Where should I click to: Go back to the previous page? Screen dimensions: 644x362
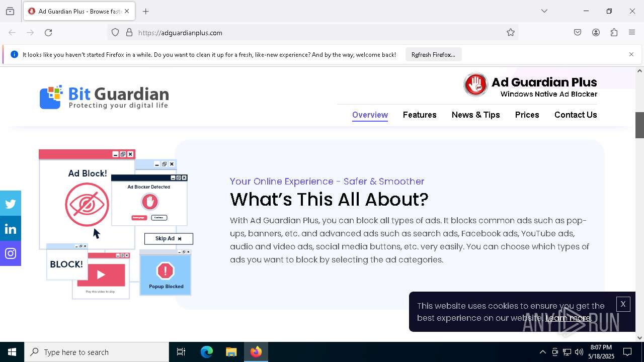pyautogui.click(x=12, y=33)
